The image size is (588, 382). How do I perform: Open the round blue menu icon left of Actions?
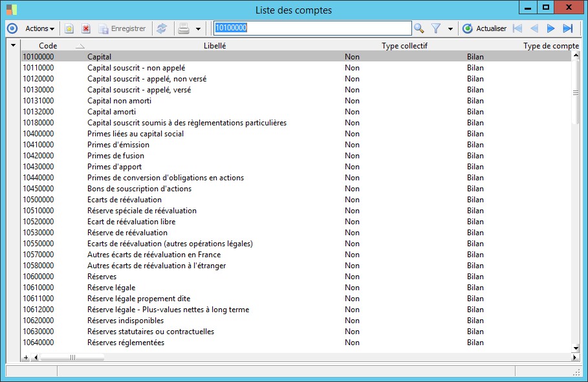tap(12, 28)
